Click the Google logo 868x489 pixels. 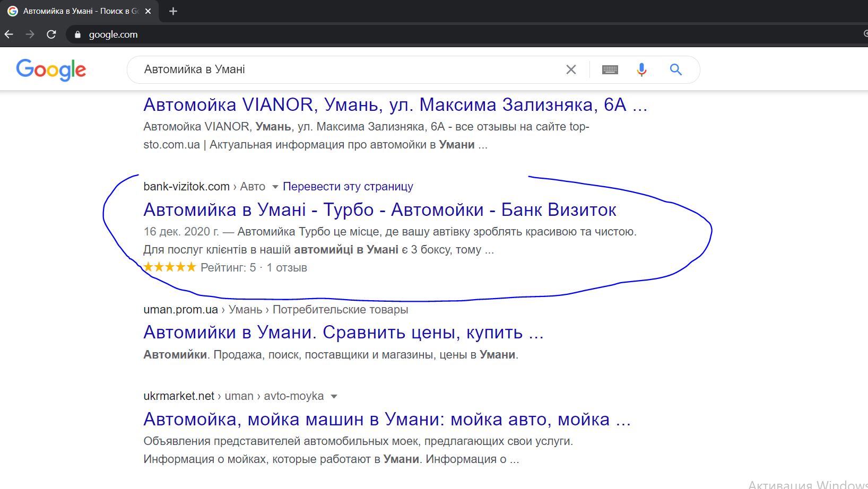(51, 69)
